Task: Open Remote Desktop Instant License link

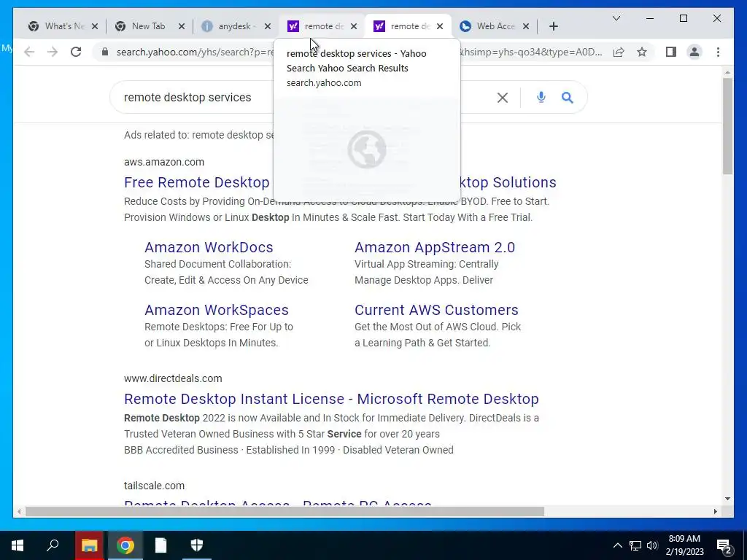Action: click(x=331, y=399)
